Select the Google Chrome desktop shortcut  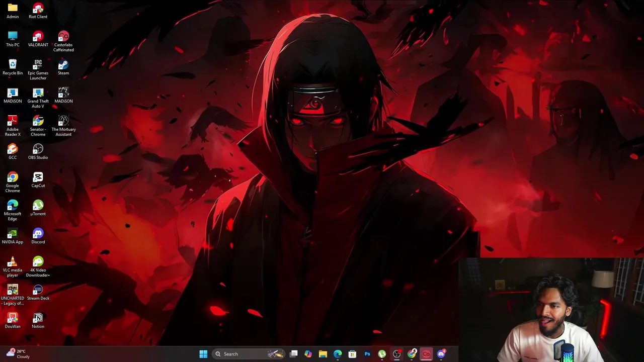tap(13, 183)
